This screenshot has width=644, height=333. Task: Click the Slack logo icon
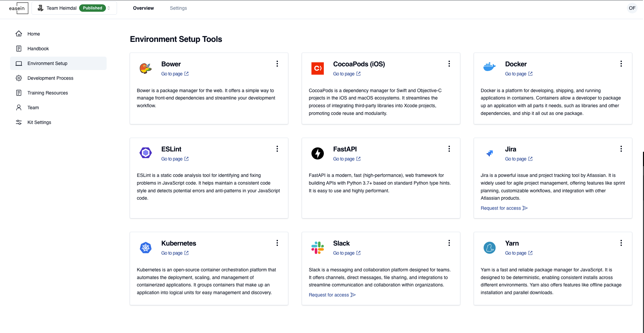(317, 248)
